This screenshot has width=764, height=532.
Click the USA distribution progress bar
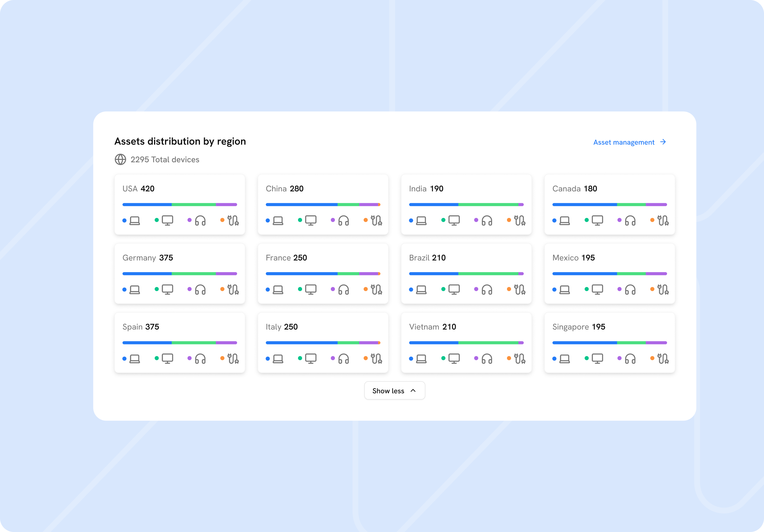(x=180, y=204)
